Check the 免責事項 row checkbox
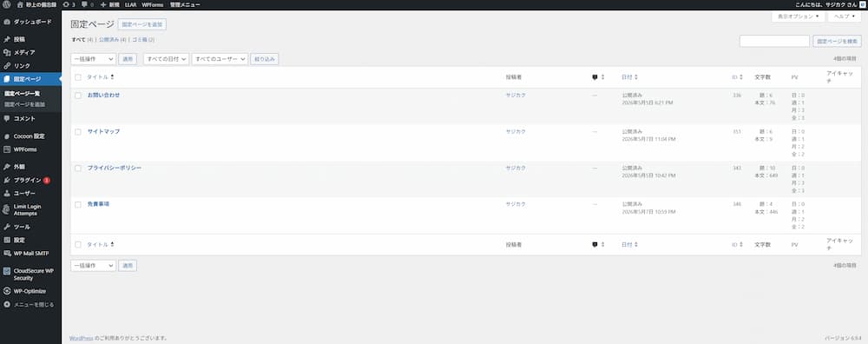This screenshot has width=868, height=344. [x=78, y=204]
